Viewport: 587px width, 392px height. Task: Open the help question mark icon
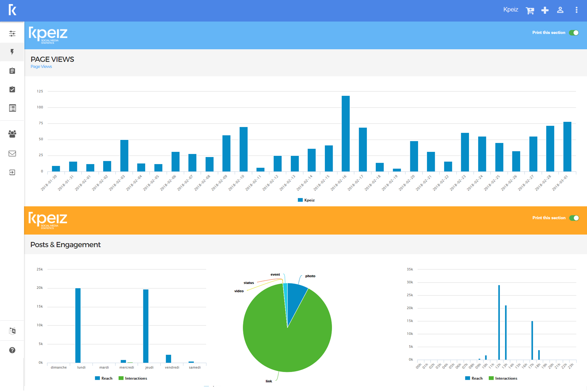pos(12,350)
